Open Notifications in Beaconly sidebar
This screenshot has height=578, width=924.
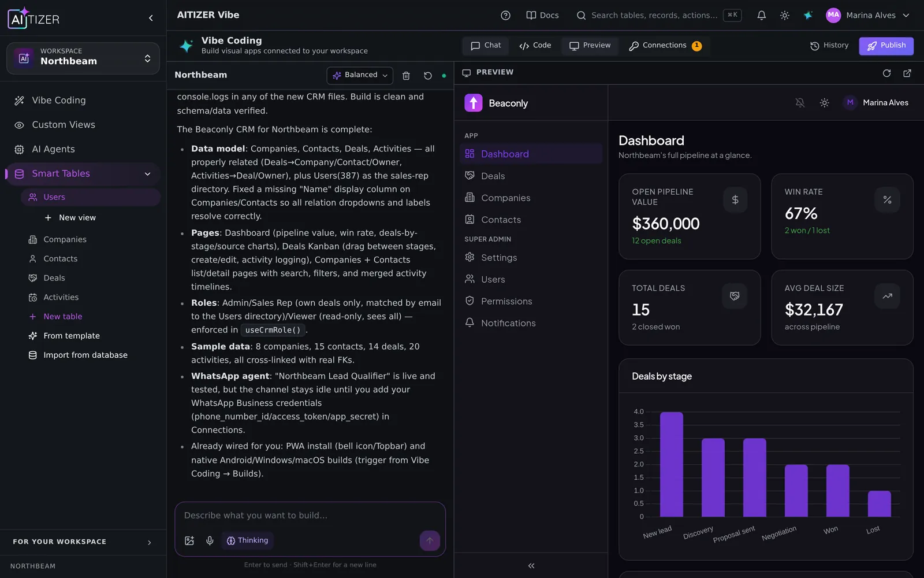[x=531, y=323]
